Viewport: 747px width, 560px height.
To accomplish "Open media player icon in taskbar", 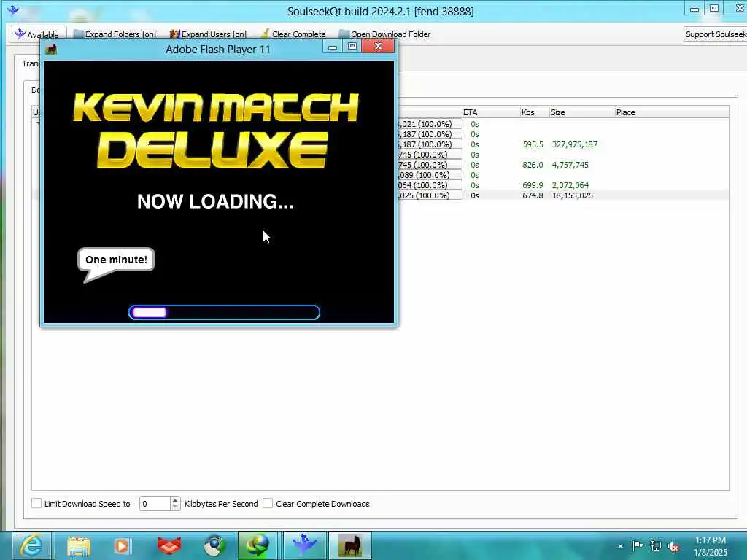I will pyautogui.click(x=122, y=545).
